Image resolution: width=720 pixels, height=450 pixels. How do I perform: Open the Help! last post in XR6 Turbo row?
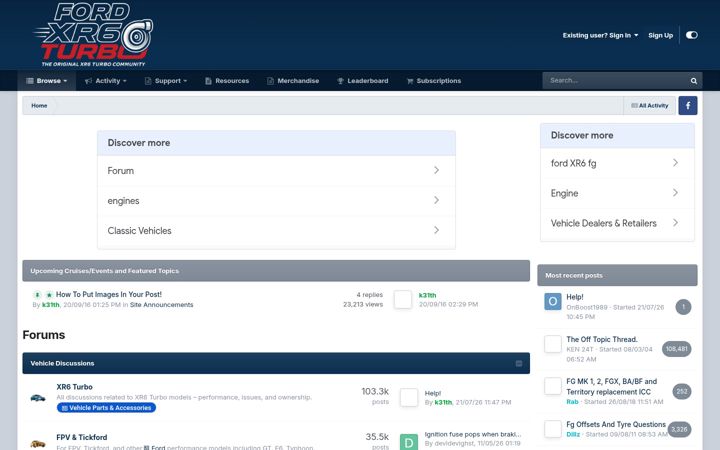pos(433,393)
